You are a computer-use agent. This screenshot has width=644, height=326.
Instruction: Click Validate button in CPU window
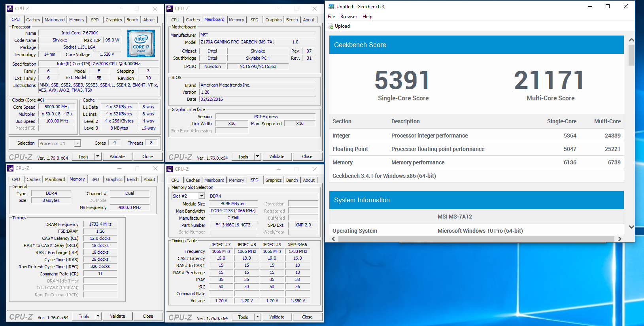[117, 156]
